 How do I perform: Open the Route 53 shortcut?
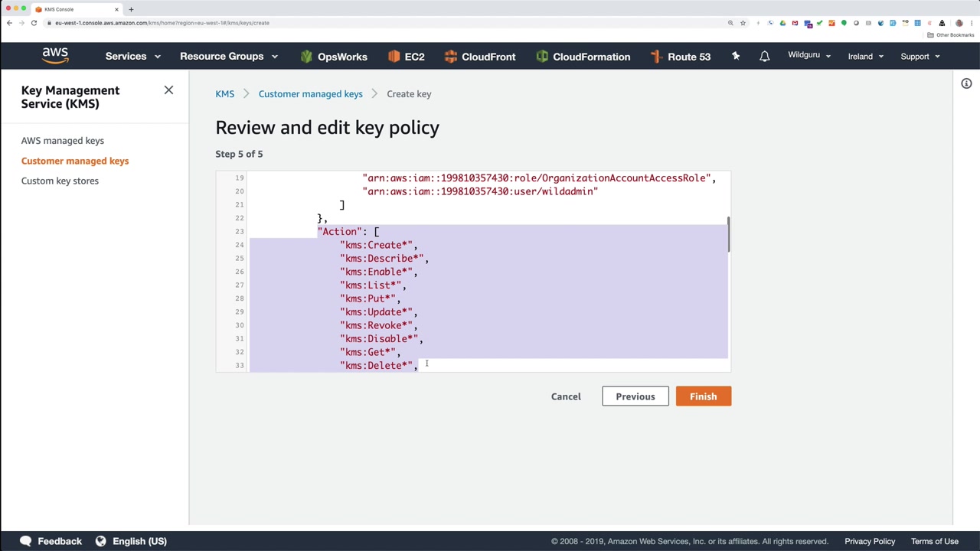pyautogui.click(x=680, y=57)
